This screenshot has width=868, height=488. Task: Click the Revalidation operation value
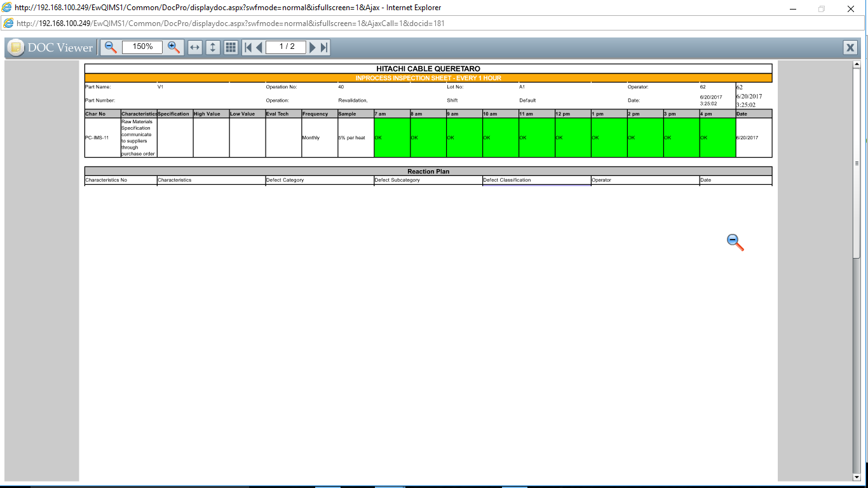coord(353,100)
